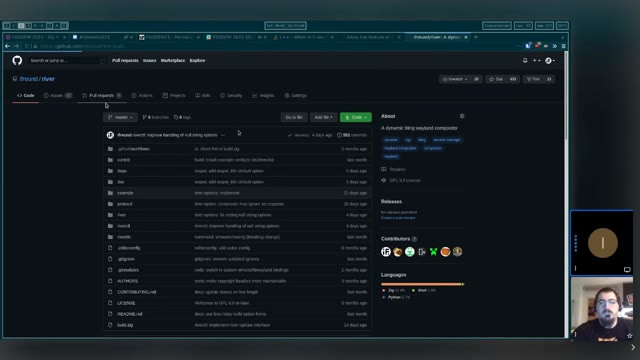Image resolution: width=640 pixels, height=360 pixels.
Task: Click the file icon beside build.zig
Action: click(x=110, y=325)
